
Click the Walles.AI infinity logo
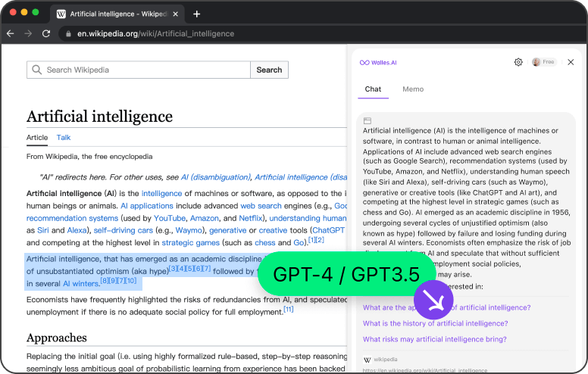point(364,62)
